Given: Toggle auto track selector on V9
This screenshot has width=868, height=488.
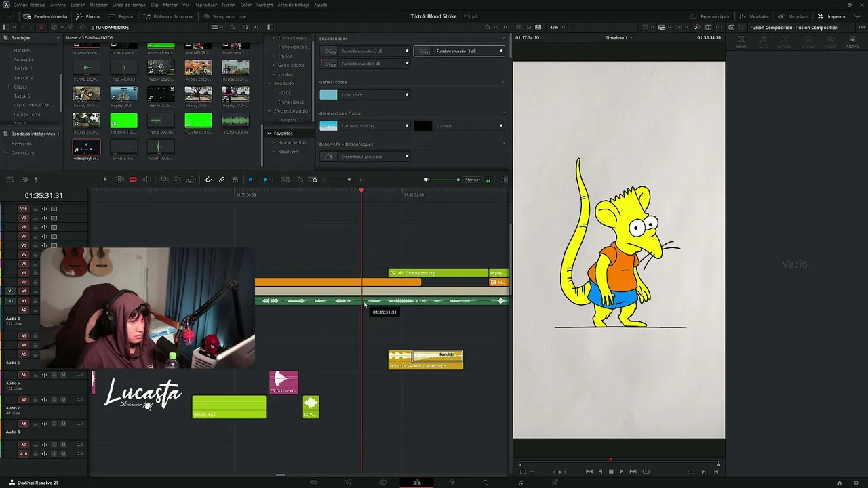Looking at the screenshot, I should click(45, 218).
